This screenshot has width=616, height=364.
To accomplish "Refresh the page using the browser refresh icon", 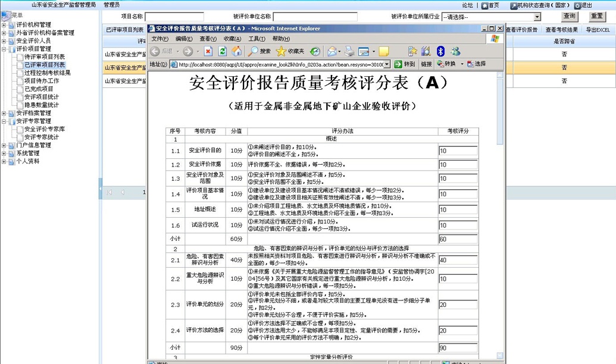I will (223, 51).
